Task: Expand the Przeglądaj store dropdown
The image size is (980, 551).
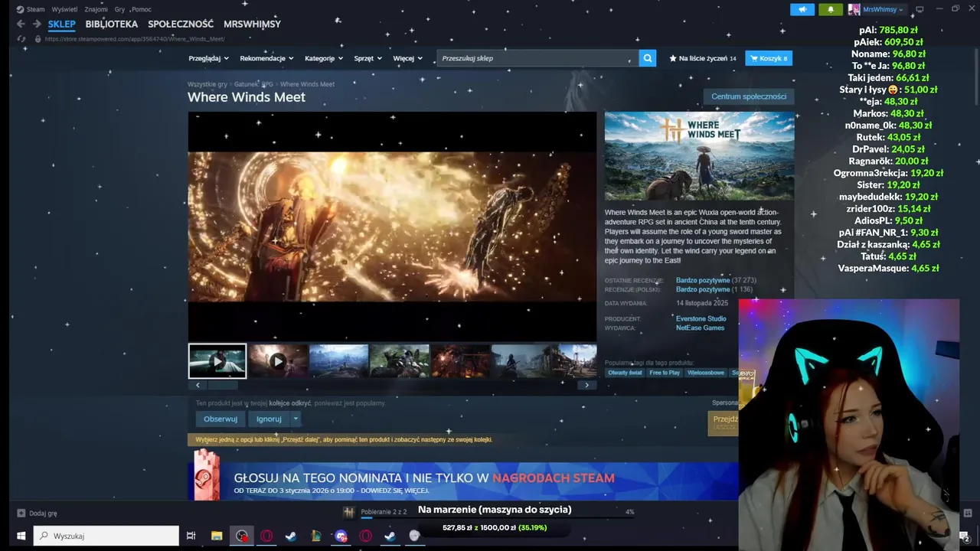Action: click(x=209, y=58)
